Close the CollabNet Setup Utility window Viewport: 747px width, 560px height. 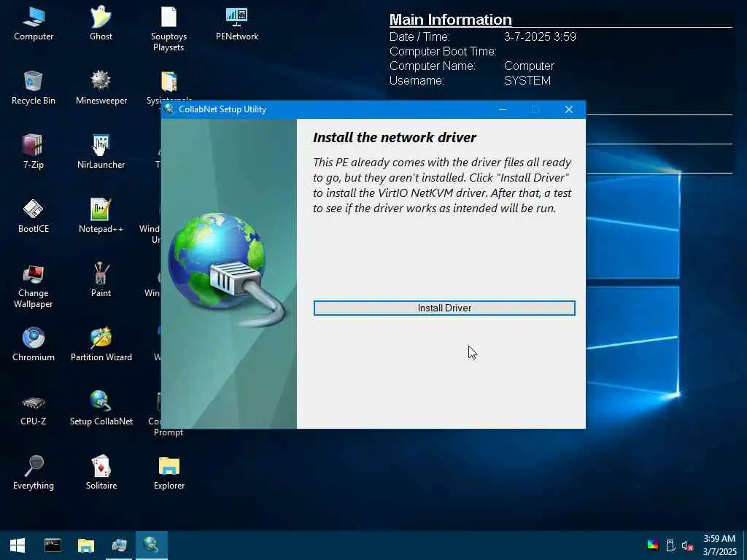(x=569, y=109)
